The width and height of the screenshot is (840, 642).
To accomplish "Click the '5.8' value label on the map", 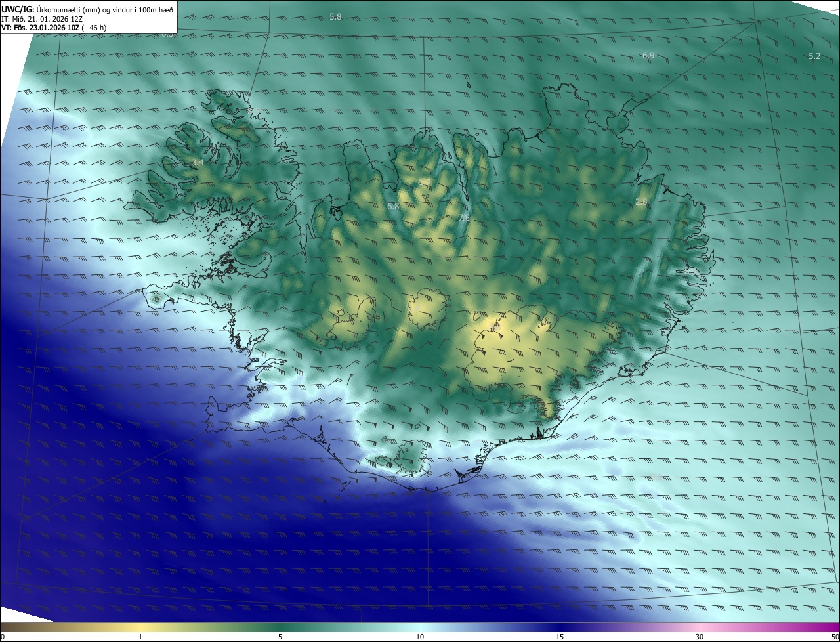I will 335,16.
